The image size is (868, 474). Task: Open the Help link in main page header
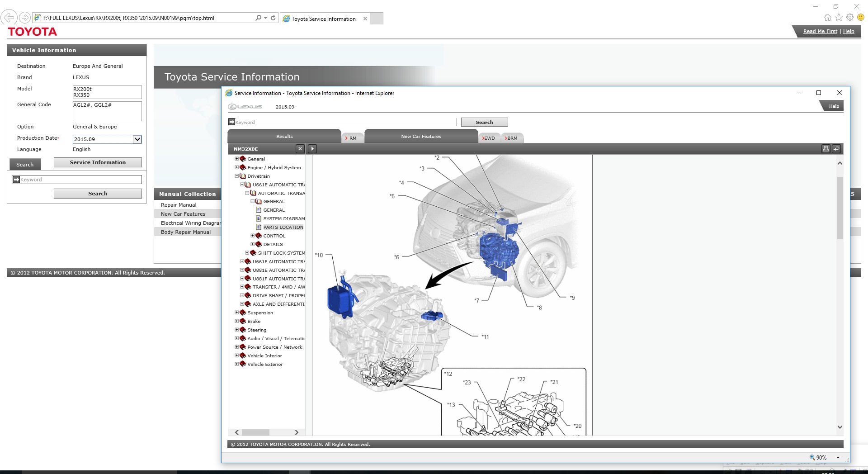(849, 31)
